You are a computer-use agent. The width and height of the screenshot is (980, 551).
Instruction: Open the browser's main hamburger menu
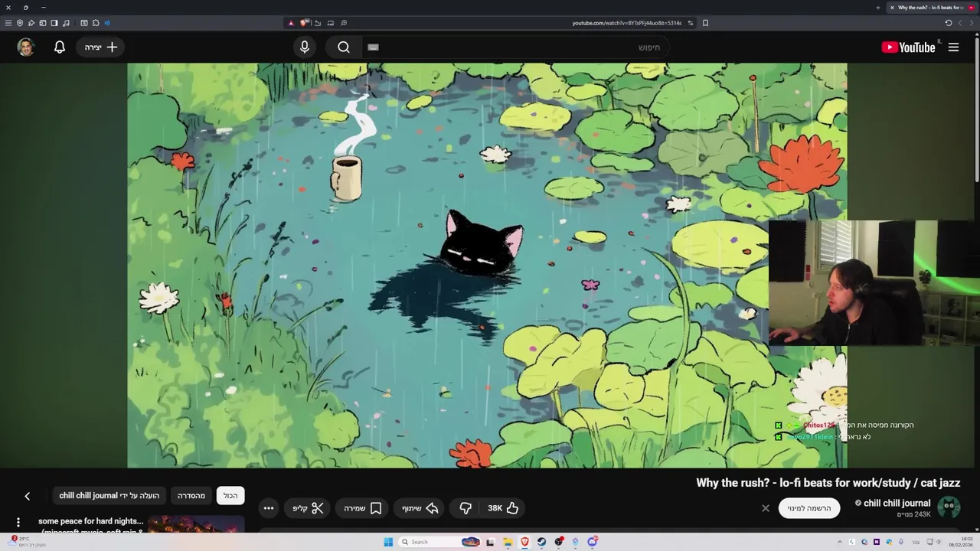(8, 23)
